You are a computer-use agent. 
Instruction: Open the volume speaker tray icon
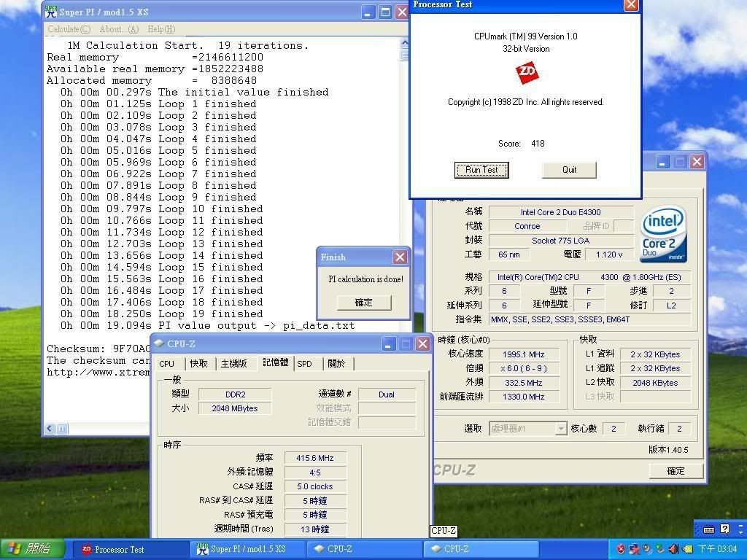(x=673, y=549)
